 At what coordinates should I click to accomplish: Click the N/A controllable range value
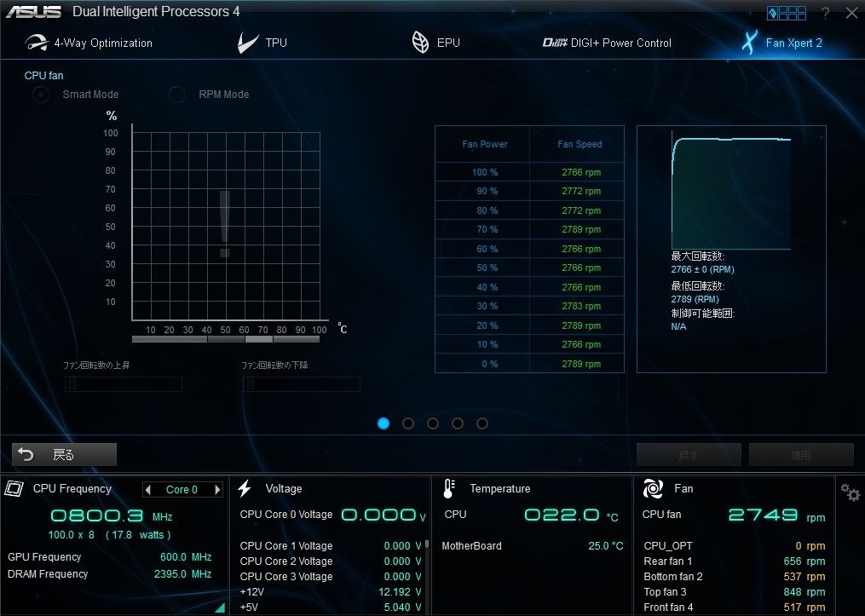[x=678, y=326]
